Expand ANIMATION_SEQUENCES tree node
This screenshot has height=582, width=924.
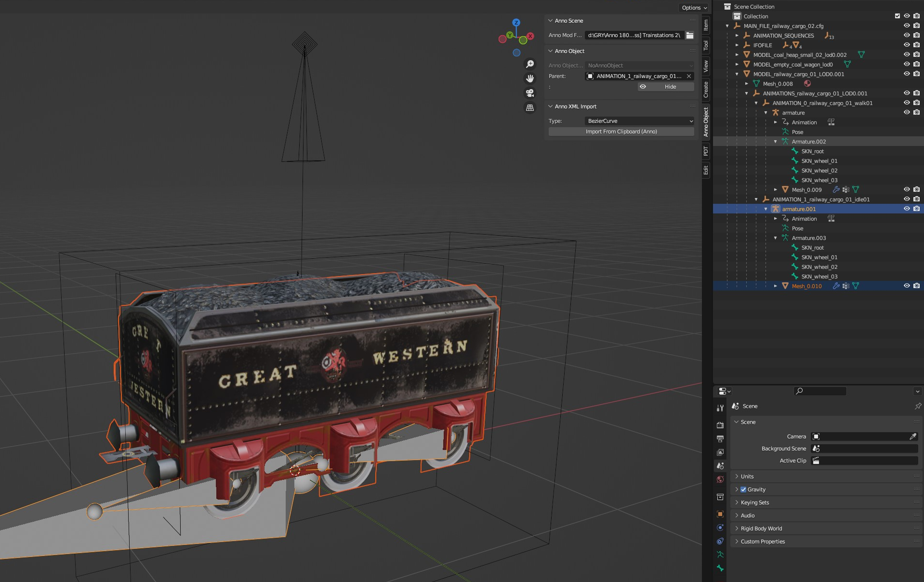point(737,36)
